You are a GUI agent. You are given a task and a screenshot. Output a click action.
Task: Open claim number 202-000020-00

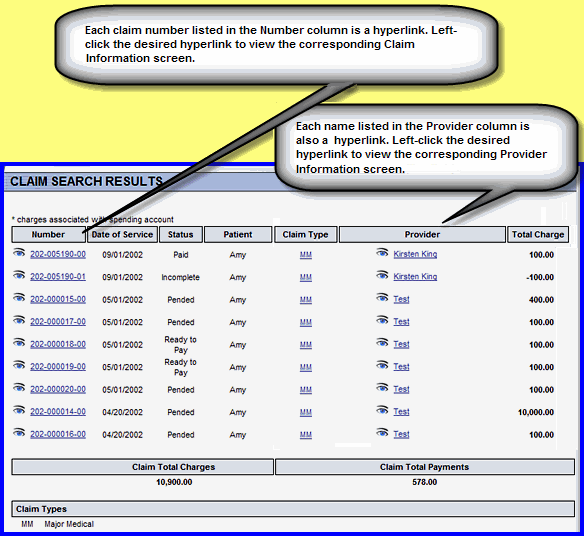(58, 389)
